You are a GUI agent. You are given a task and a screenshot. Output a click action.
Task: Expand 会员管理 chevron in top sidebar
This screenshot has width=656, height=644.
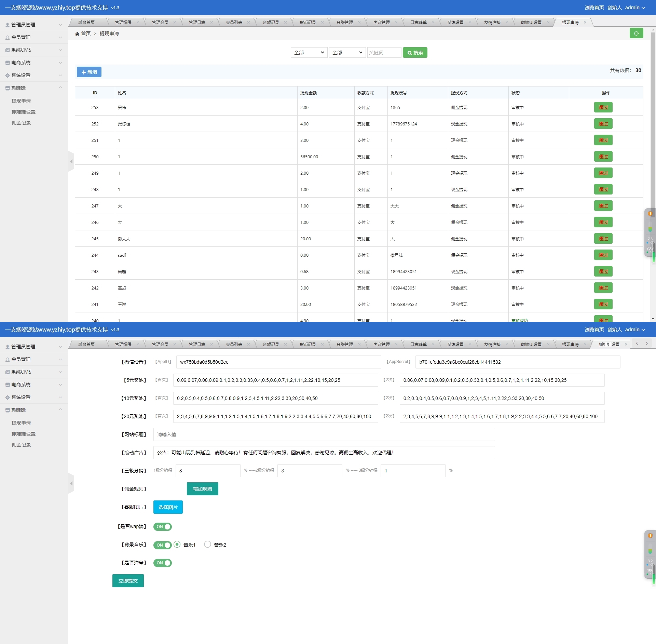(x=60, y=37)
